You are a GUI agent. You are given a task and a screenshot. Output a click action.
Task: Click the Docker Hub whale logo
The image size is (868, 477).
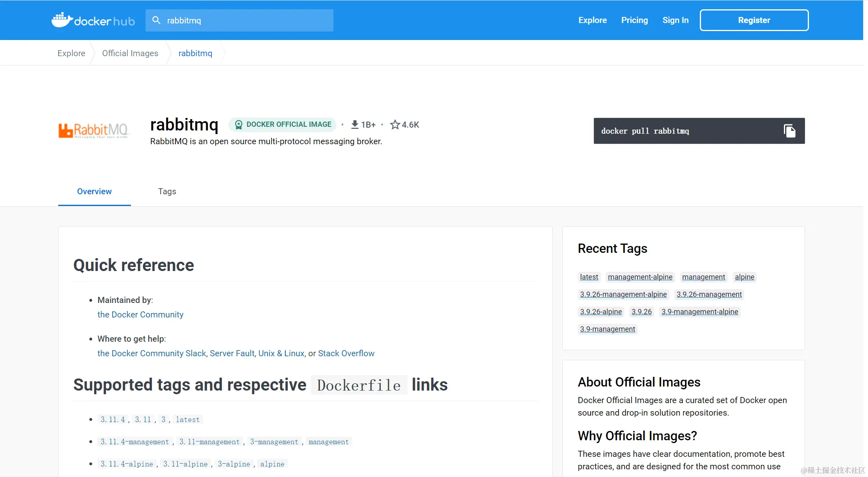tap(93, 20)
